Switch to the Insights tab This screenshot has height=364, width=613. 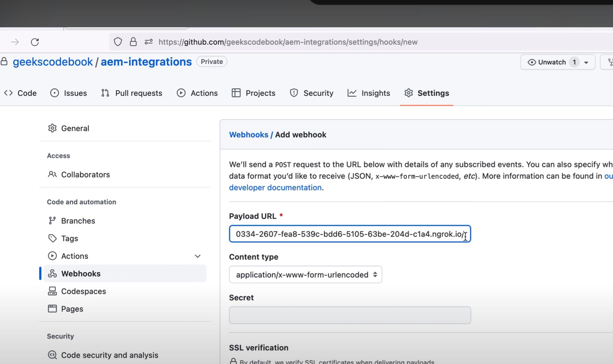click(x=369, y=93)
